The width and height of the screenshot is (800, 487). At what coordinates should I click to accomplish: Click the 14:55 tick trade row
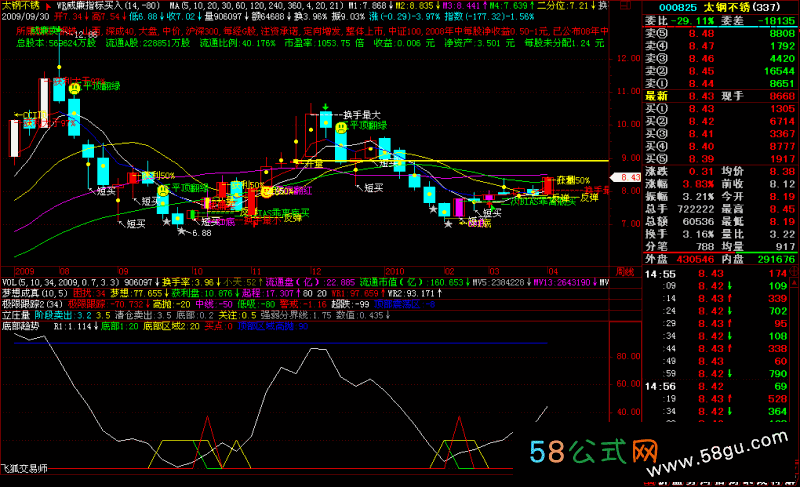pos(716,274)
